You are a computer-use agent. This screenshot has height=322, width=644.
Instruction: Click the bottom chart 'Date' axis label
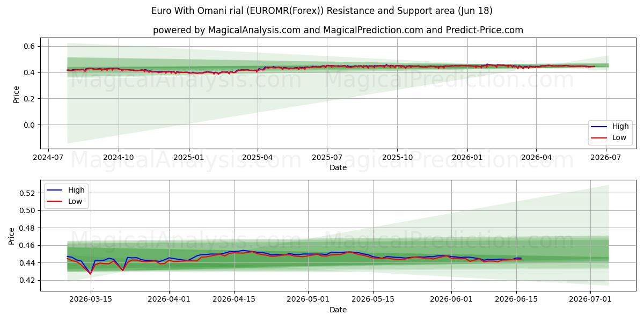pos(338,310)
